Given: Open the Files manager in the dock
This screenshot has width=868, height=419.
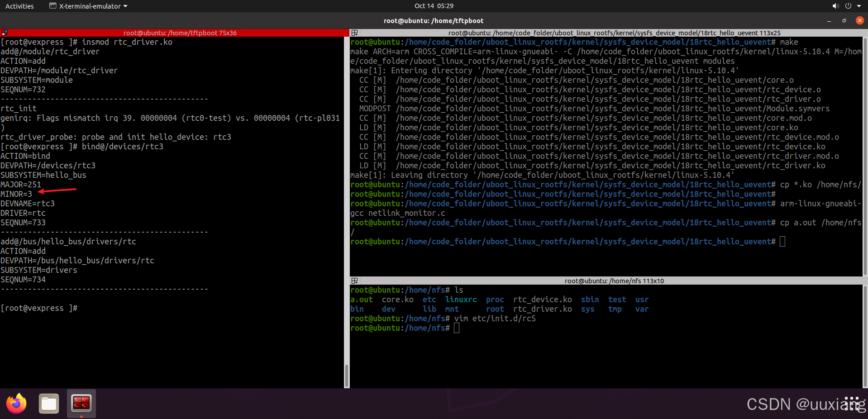Looking at the screenshot, I should coord(49,404).
